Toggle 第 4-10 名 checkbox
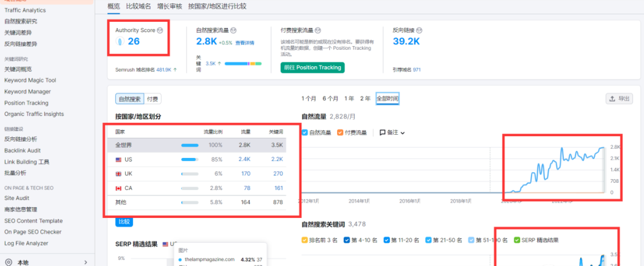This screenshot has height=266, width=644. [347, 240]
